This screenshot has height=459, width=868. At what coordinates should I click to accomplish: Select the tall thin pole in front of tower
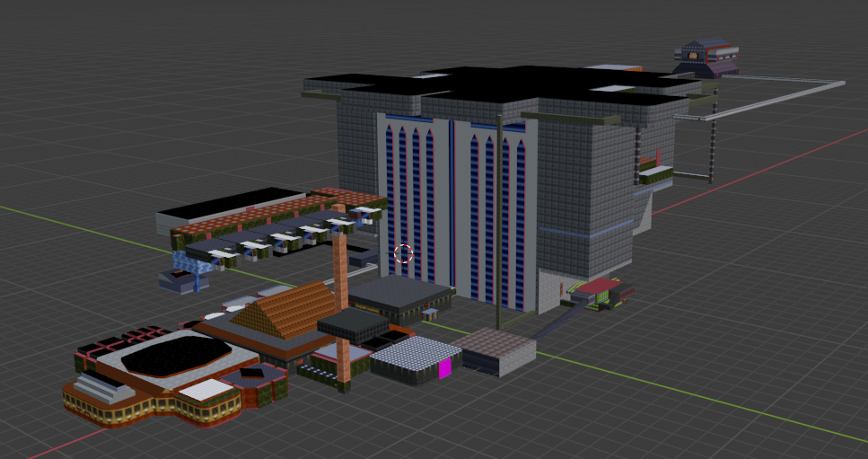click(499, 222)
